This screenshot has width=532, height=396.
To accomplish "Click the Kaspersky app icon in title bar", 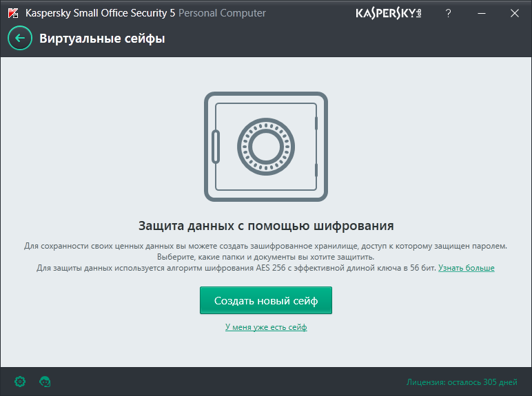I will pyautogui.click(x=13, y=13).
